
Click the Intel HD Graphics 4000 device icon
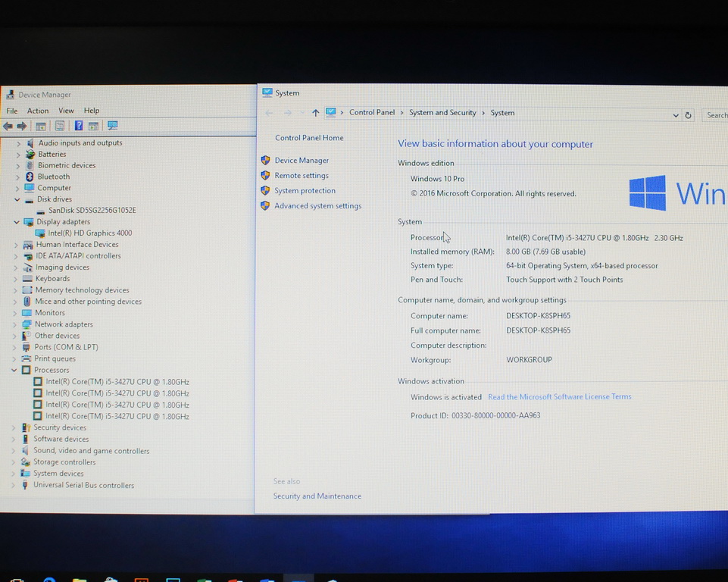(x=40, y=233)
